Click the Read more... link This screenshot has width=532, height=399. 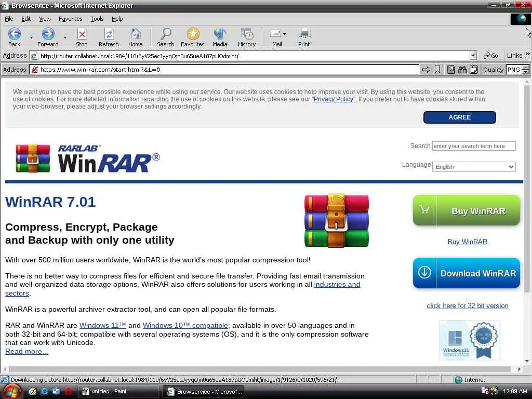point(26,352)
